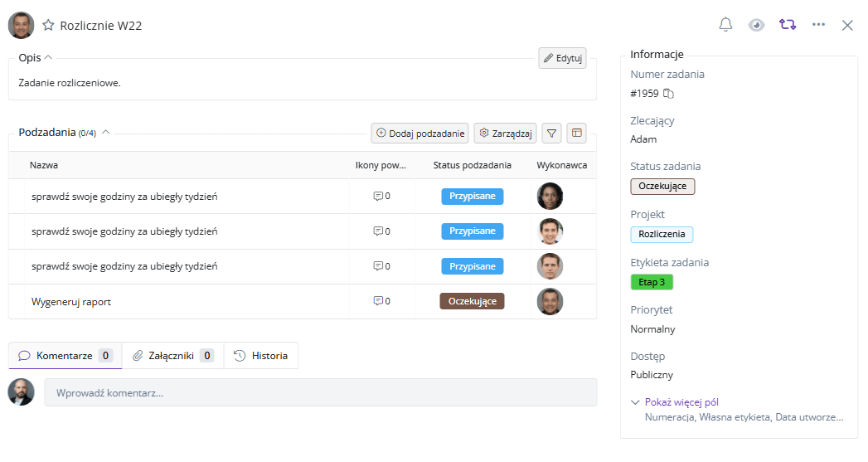Image resolution: width=868 pixels, height=462 pixels.
Task: Open notifications with the bell icon
Action: [x=725, y=25]
